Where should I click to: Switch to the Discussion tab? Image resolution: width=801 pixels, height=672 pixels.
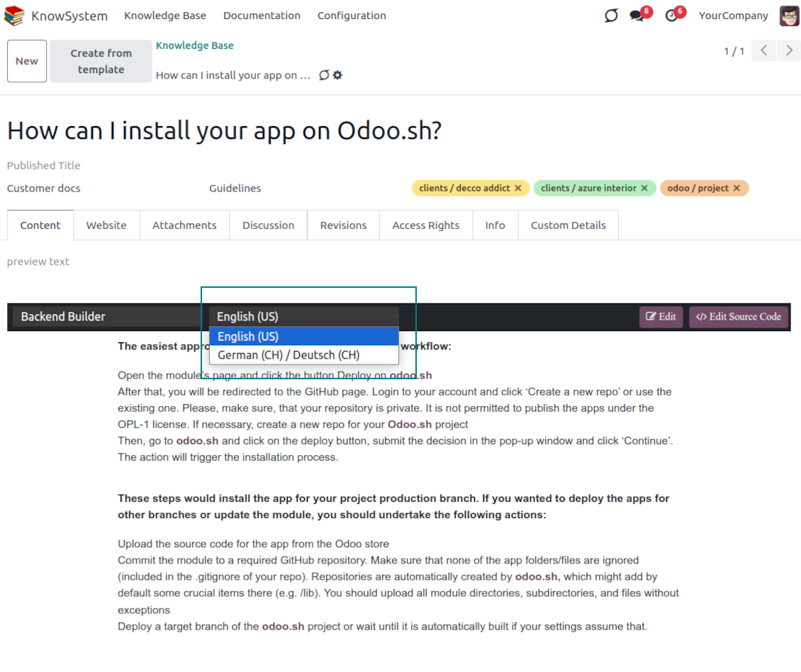[x=268, y=225]
